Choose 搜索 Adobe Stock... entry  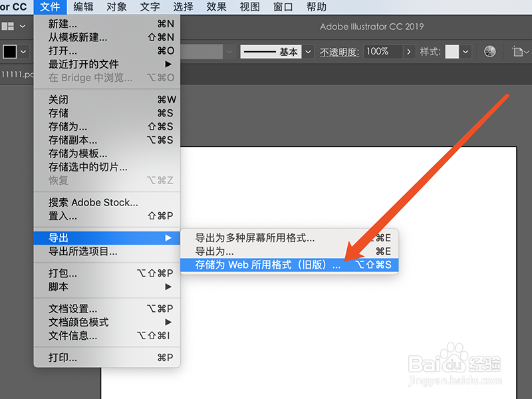click(107, 203)
